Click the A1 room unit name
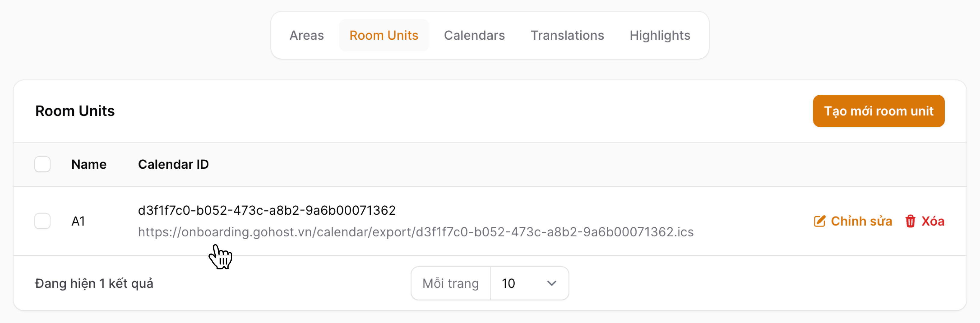This screenshot has width=980, height=323. [78, 221]
